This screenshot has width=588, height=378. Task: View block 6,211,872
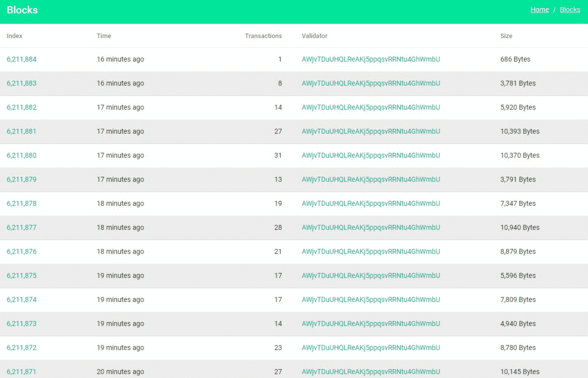(21, 348)
